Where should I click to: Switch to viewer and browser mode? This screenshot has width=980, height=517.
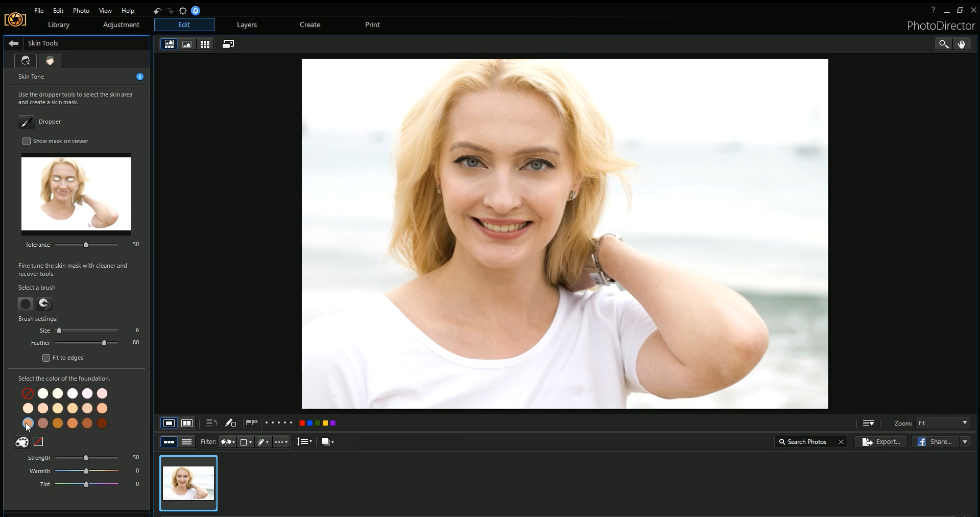(169, 44)
